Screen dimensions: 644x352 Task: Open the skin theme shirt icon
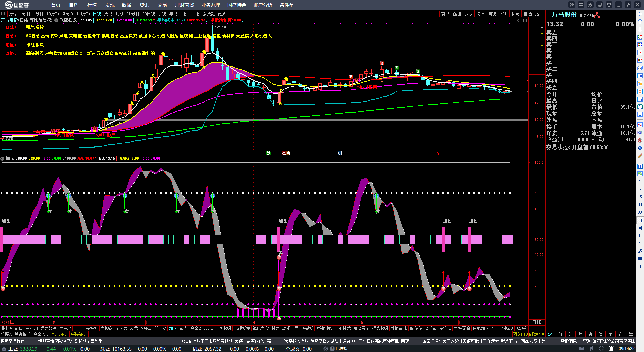[609, 5]
